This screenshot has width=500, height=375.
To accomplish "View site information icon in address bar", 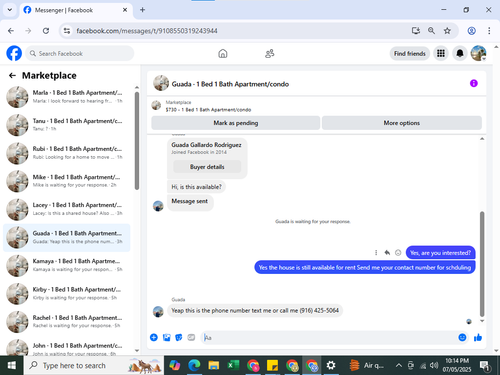I will 67,31.
